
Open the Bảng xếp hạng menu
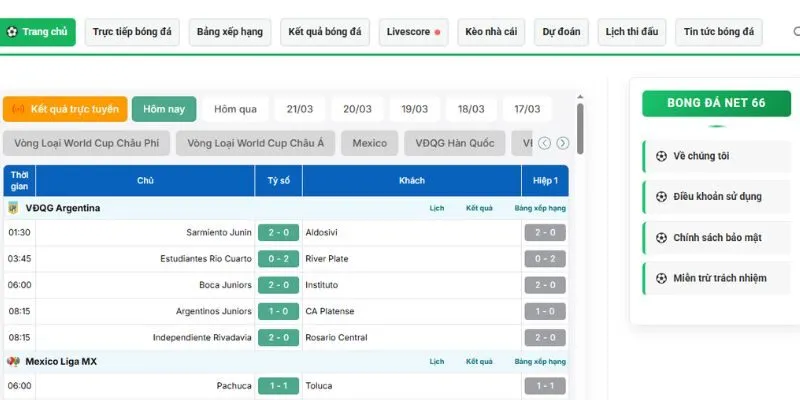pos(230,32)
